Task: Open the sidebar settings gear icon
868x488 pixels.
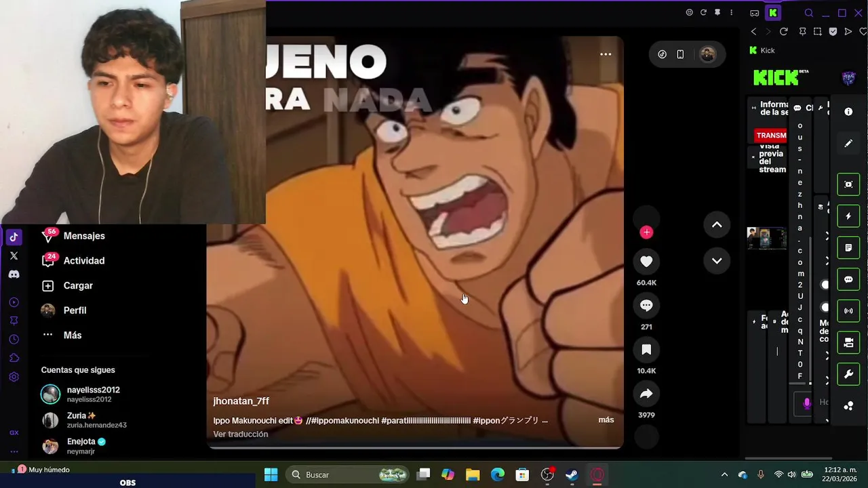Action: tap(14, 377)
